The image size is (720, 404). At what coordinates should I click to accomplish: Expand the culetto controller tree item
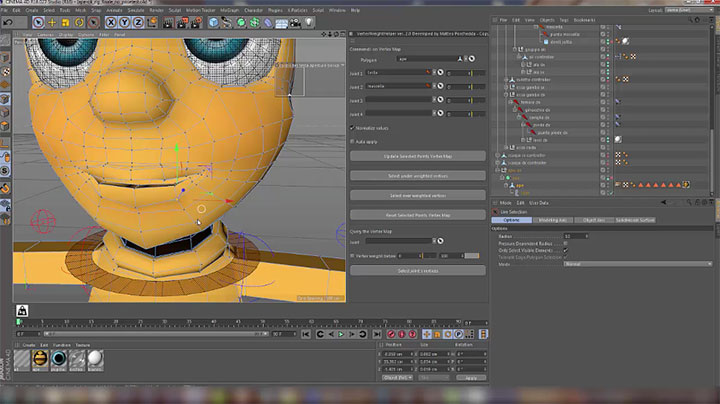[506, 79]
